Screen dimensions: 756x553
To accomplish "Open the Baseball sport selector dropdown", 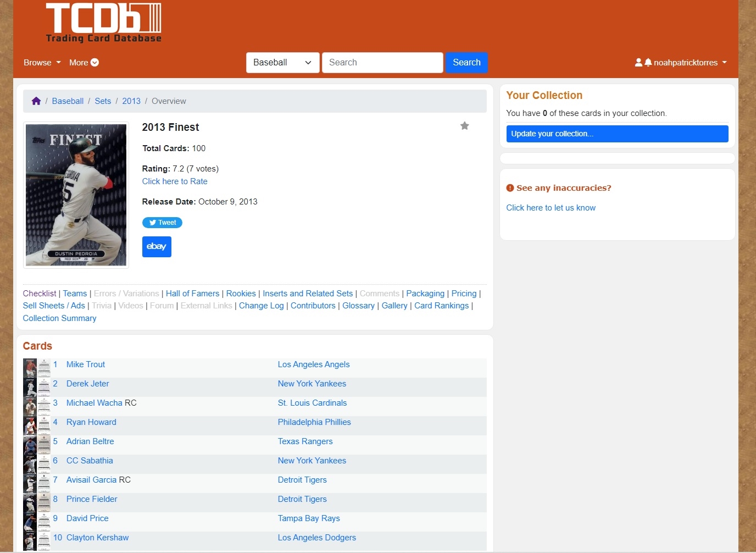I will click(x=282, y=63).
